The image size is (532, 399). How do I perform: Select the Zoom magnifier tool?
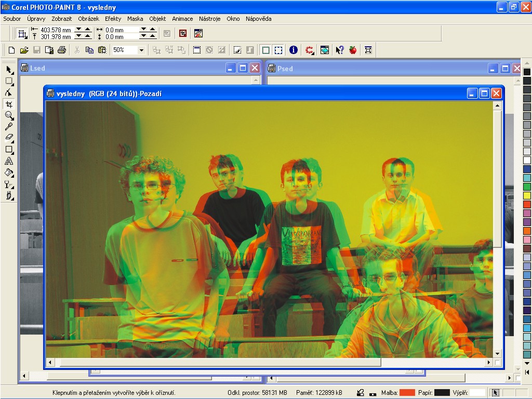tap(9, 115)
